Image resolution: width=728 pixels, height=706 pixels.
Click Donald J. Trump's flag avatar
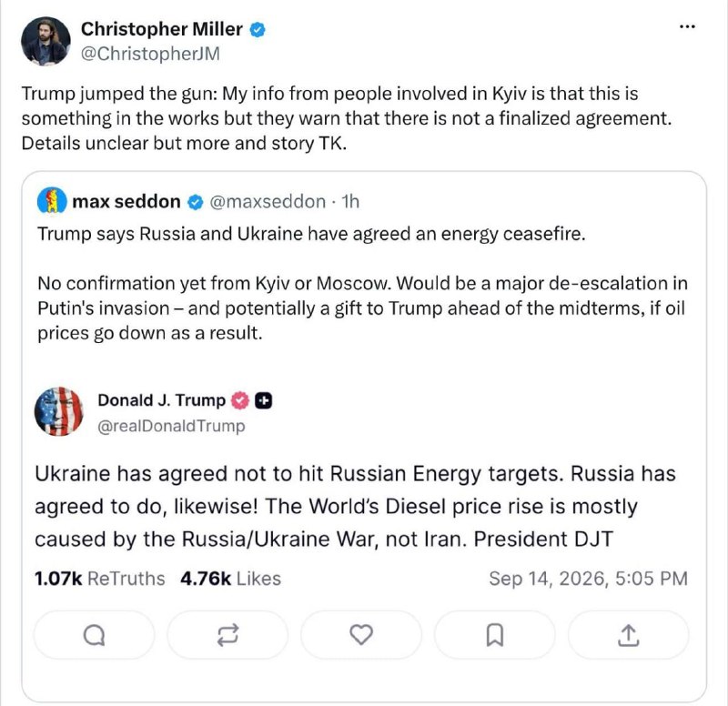[59, 412]
